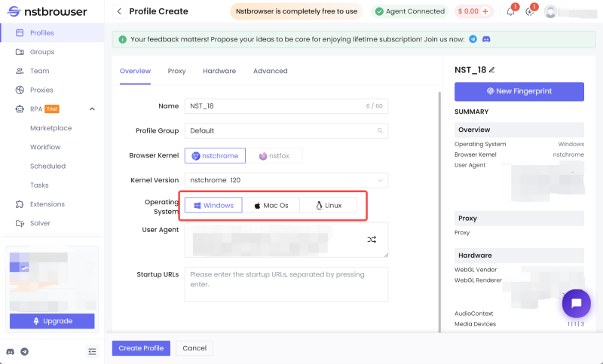Screen dimensions: 603x364
Task: Select Windows operating system
Action: 213,205
